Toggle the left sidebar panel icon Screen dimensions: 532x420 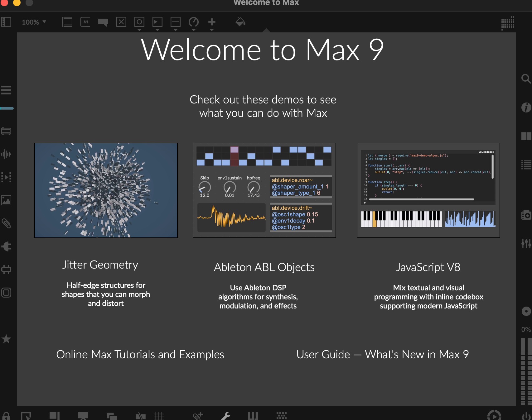(x=6, y=22)
